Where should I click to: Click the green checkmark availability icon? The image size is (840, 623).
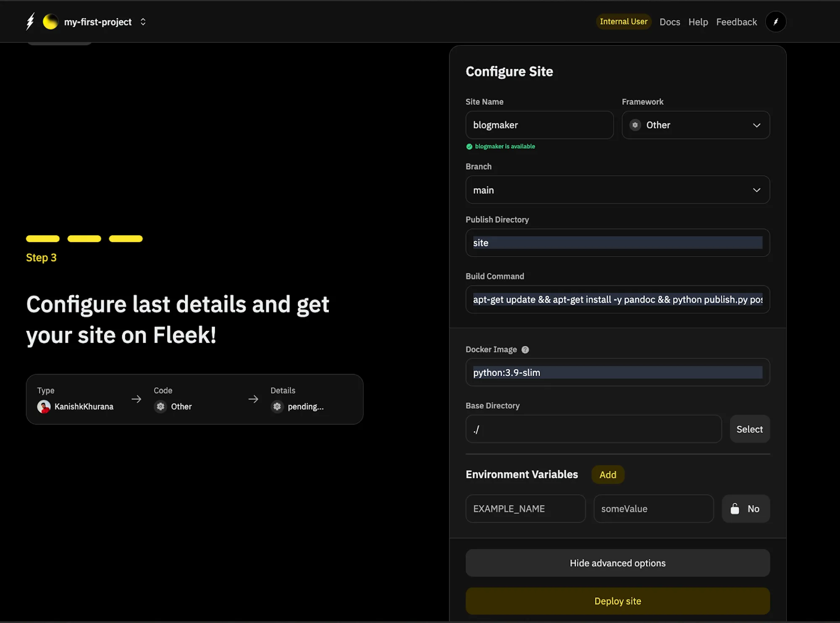[x=469, y=147]
